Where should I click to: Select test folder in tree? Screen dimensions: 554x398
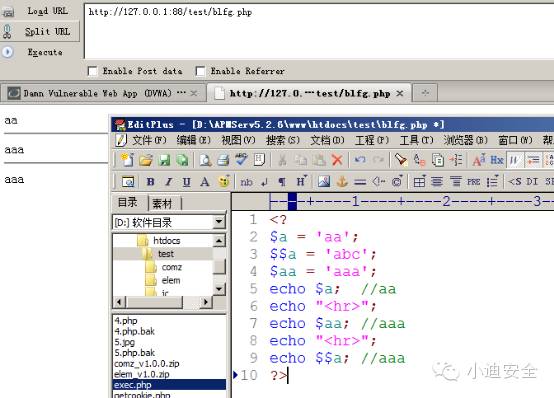[166, 254]
